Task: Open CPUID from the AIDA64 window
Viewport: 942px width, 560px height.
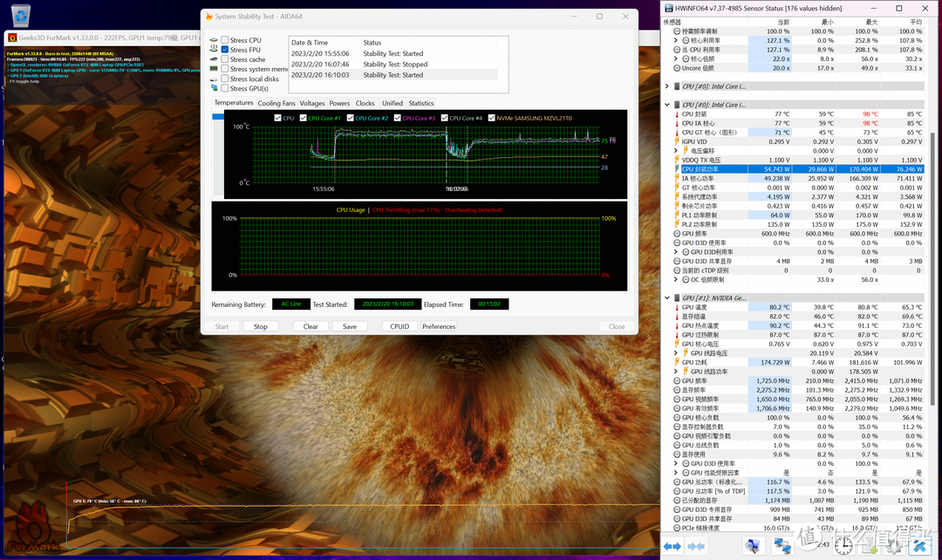Action: pyautogui.click(x=399, y=326)
